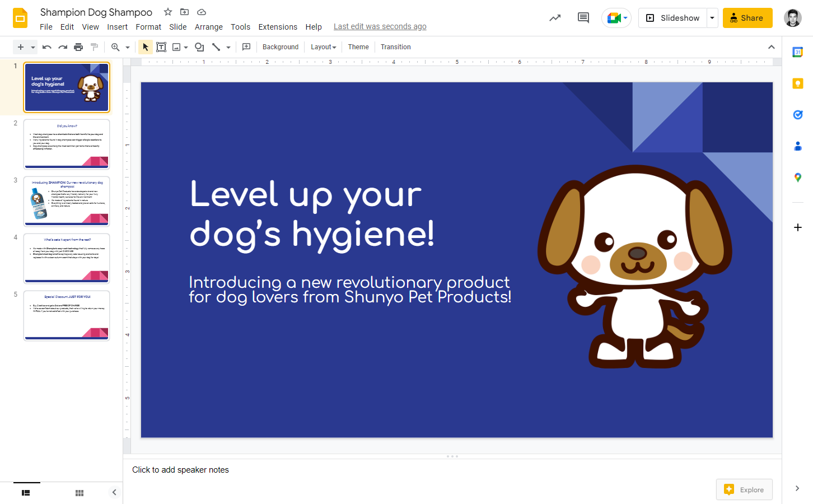Open the zoom level dropdown arrow
Screen dimensions: 813x504
click(128, 47)
